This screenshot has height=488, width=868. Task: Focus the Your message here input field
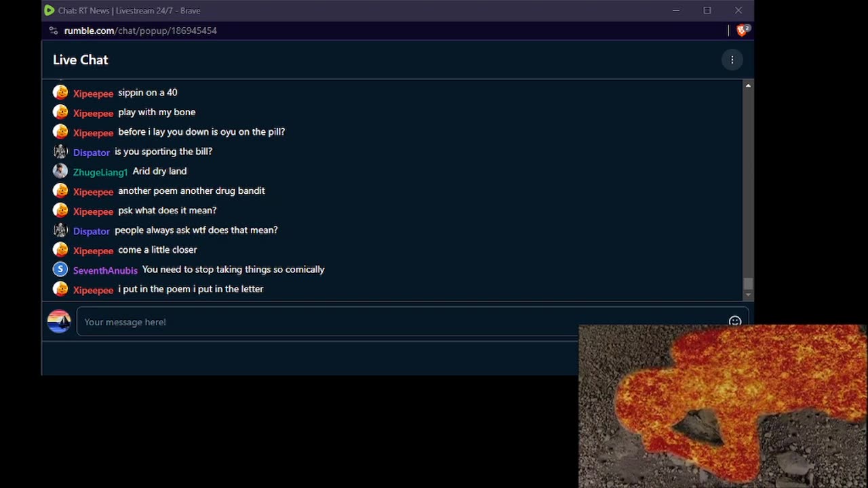(x=400, y=322)
